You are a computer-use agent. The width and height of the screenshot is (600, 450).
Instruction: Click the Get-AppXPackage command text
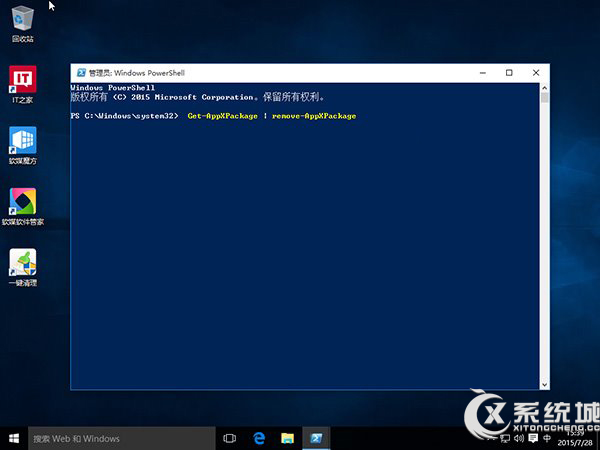coord(222,116)
